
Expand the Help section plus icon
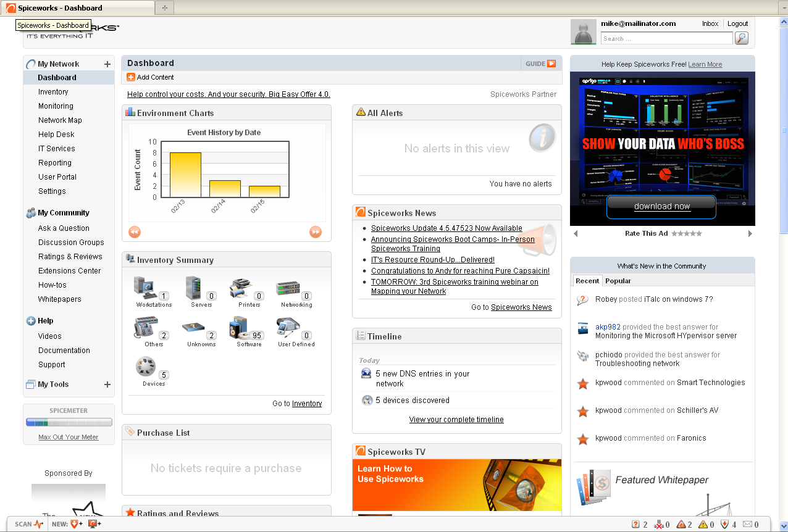coord(31,321)
